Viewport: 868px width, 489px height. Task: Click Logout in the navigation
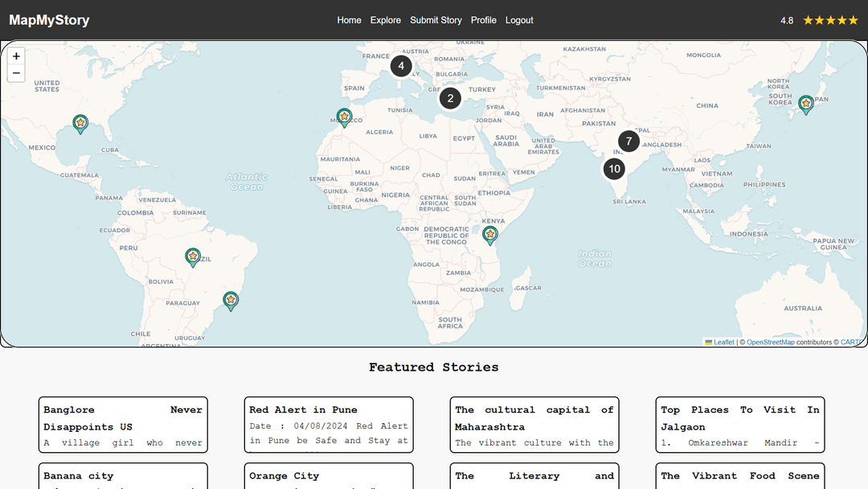519,20
